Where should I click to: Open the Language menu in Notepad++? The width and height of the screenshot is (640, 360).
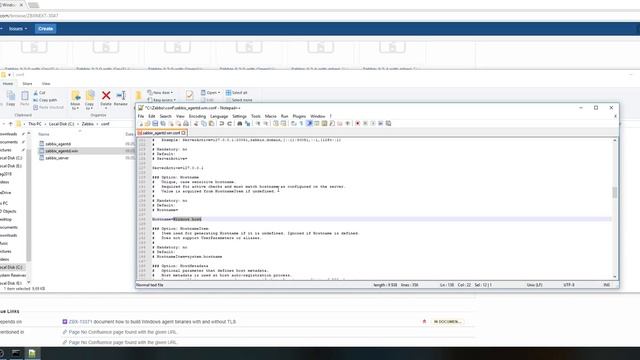point(219,116)
